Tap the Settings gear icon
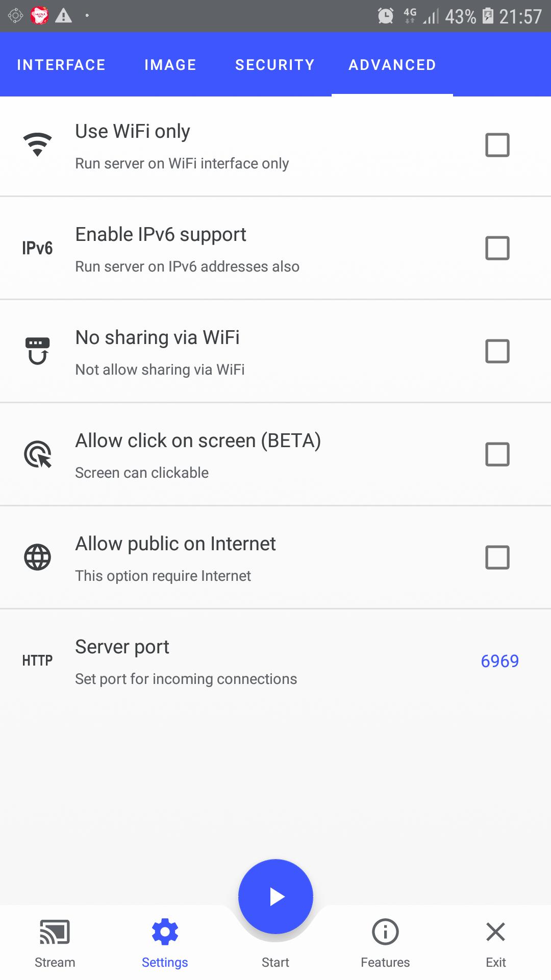 pyautogui.click(x=165, y=932)
